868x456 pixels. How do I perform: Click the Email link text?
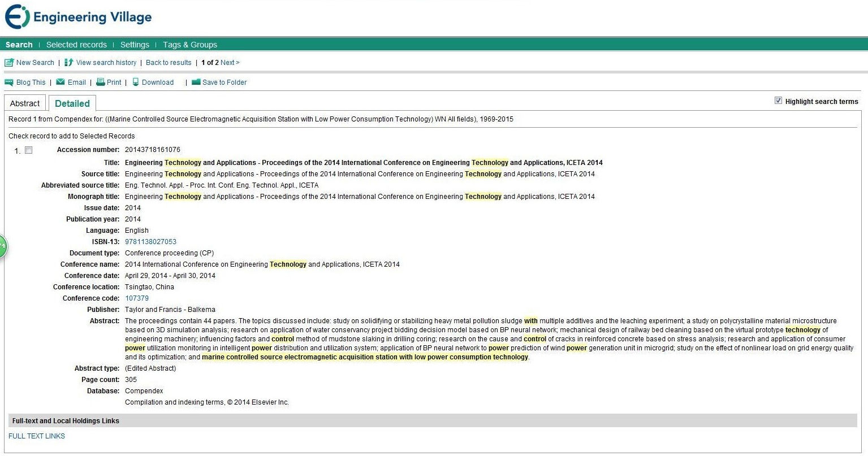tap(77, 82)
